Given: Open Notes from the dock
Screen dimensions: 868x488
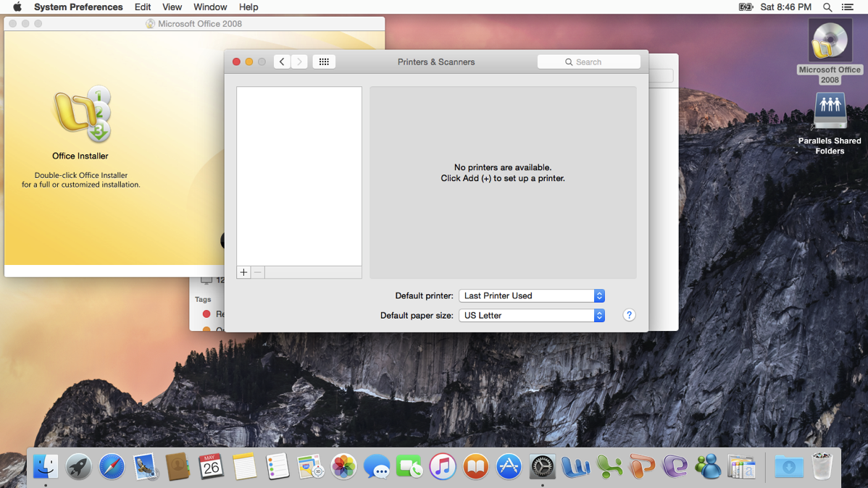Looking at the screenshot, I should tap(244, 466).
